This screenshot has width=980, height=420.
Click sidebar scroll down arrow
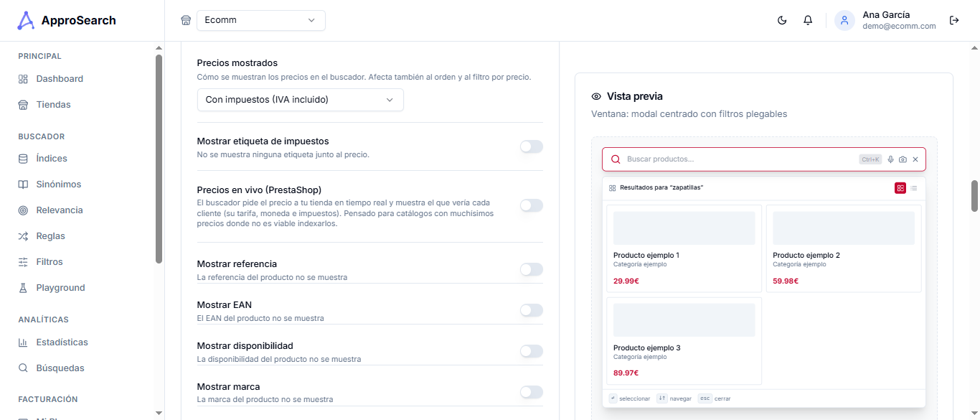[x=159, y=413]
